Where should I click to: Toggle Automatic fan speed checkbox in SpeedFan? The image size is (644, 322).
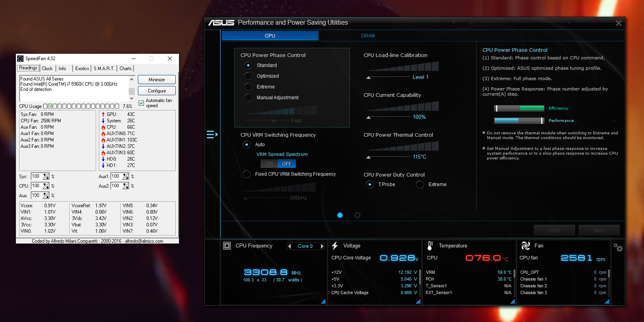point(141,103)
